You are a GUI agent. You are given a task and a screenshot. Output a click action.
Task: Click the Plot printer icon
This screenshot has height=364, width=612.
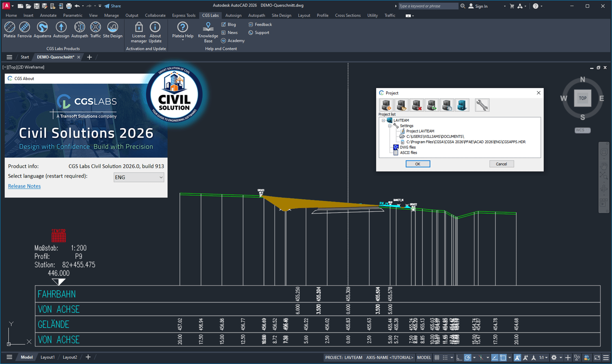click(x=69, y=6)
